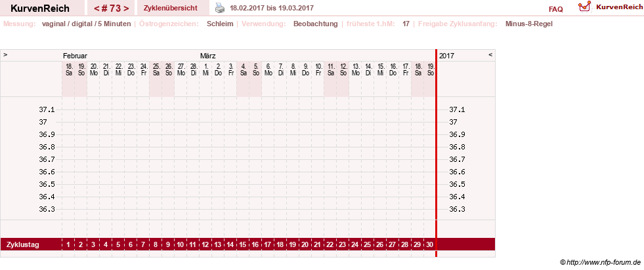Click cycle day 23
Viewport: 644px width, 270px height.
click(x=343, y=245)
